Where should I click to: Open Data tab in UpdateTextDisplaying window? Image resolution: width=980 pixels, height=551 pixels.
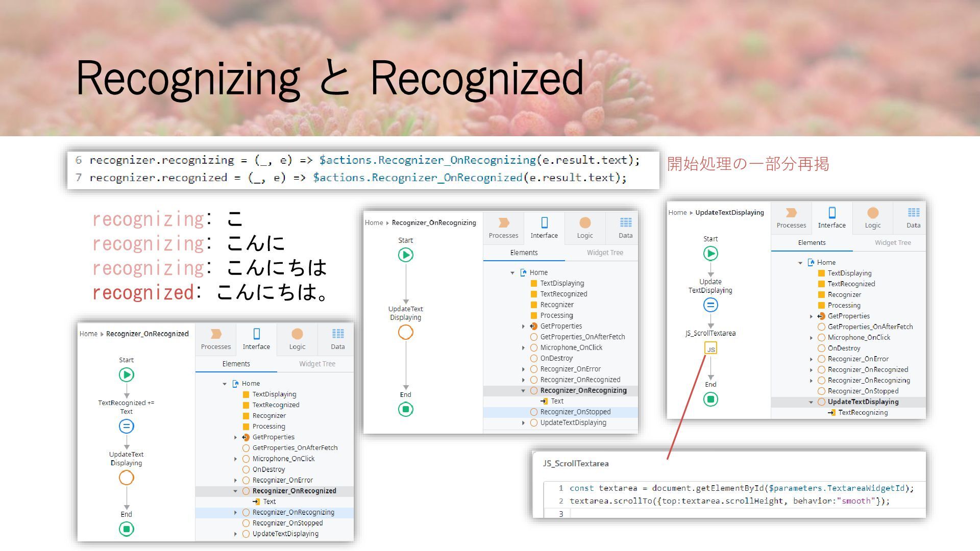pos(913,218)
